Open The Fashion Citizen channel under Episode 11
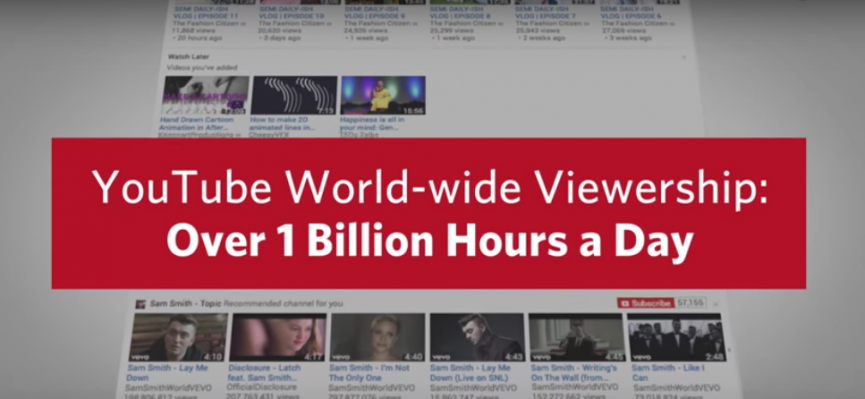The height and width of the screenshot is (399, 865). (x=206, y=24)
